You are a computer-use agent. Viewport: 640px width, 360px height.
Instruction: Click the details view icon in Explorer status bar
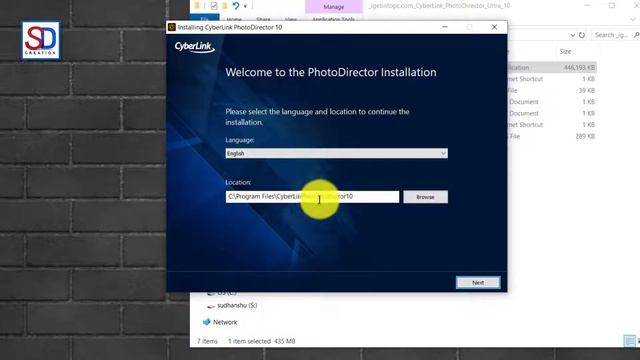pyautogui.click(x=629, y=340)
